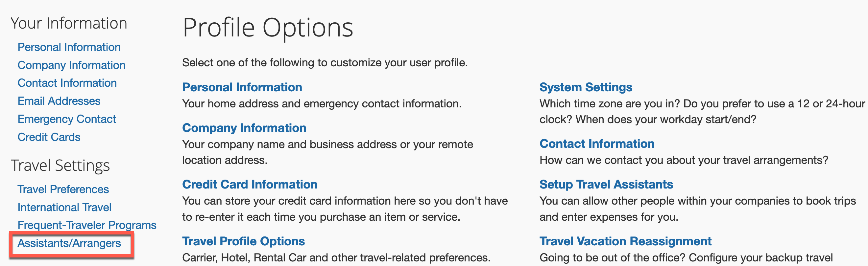This screenshot has width=868, height=266.
Task: Click the Travel Settings section heading
Action: click(60, 165)
